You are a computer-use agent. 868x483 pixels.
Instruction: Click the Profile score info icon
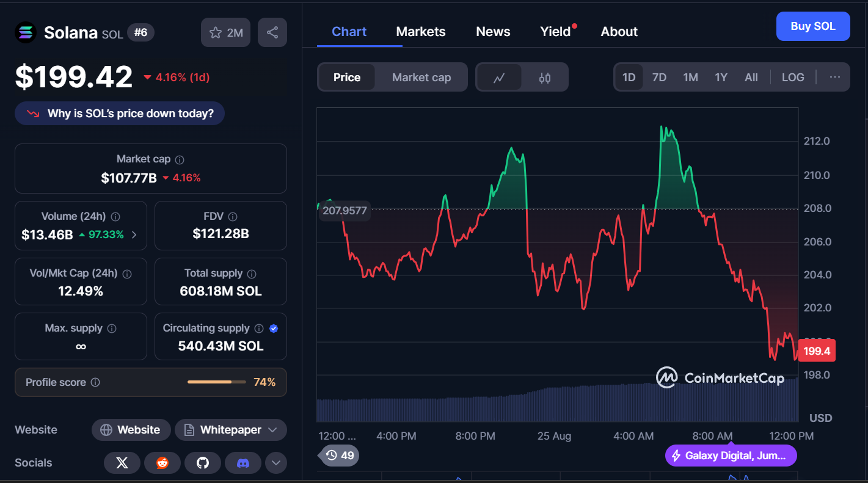tap(95, 382)
